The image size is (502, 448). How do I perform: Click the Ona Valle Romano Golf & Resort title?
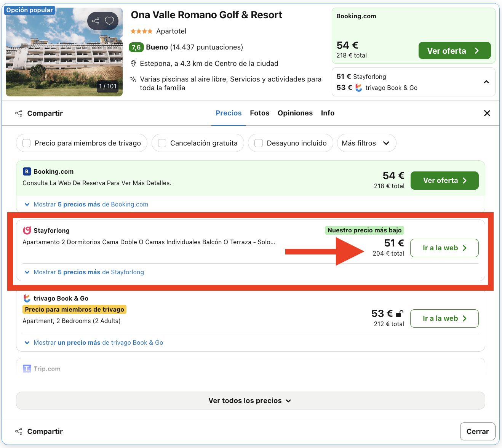[206, 15]
